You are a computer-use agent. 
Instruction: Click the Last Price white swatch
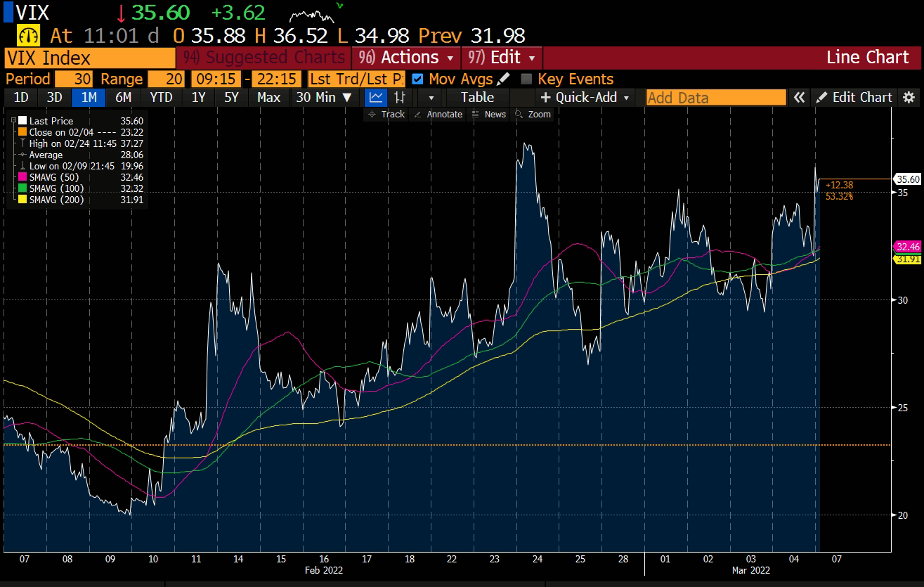pos(22,121)
